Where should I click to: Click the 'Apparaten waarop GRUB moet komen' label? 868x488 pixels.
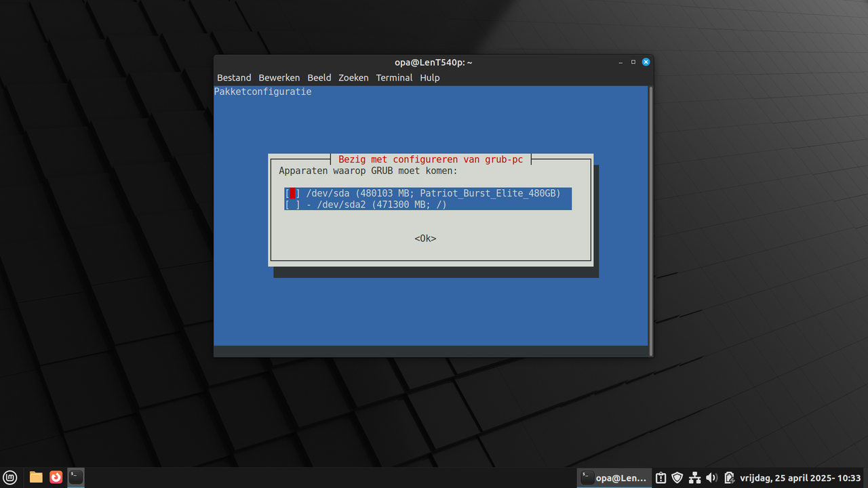pyautogui.click(x=368, y=171)
